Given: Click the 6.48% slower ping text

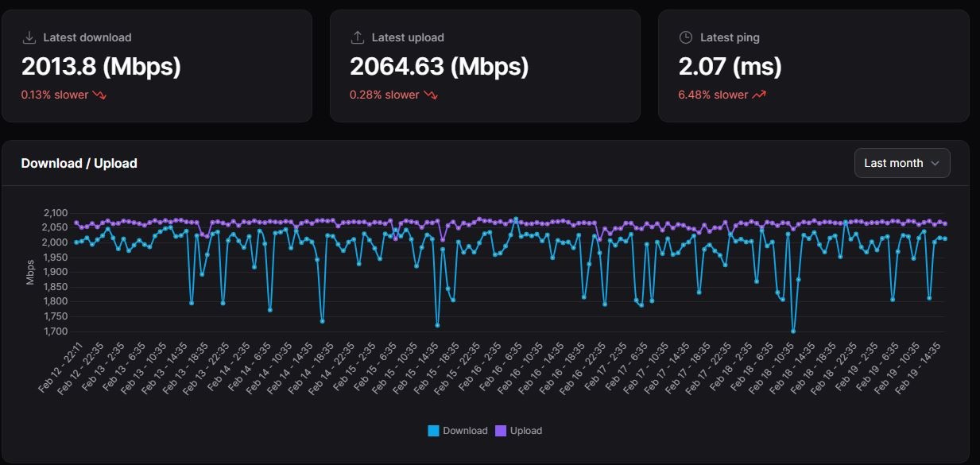Looking at the screenshot, I should [x=713, y=95].
